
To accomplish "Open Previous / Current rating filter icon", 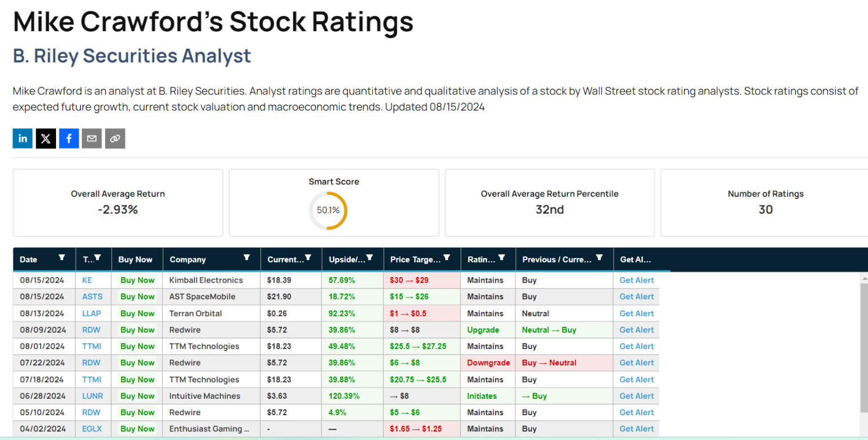I will coord(599,258).
